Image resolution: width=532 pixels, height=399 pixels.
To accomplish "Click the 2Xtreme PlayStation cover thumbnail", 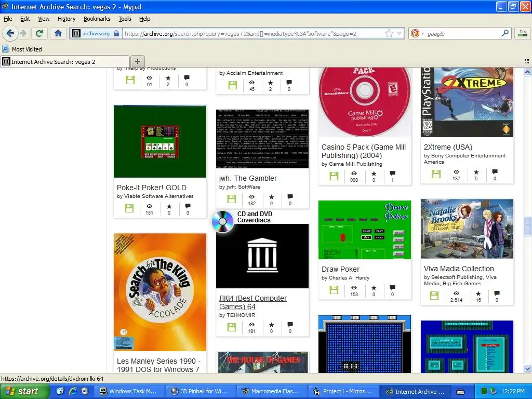I will click(x=467, y=102).
